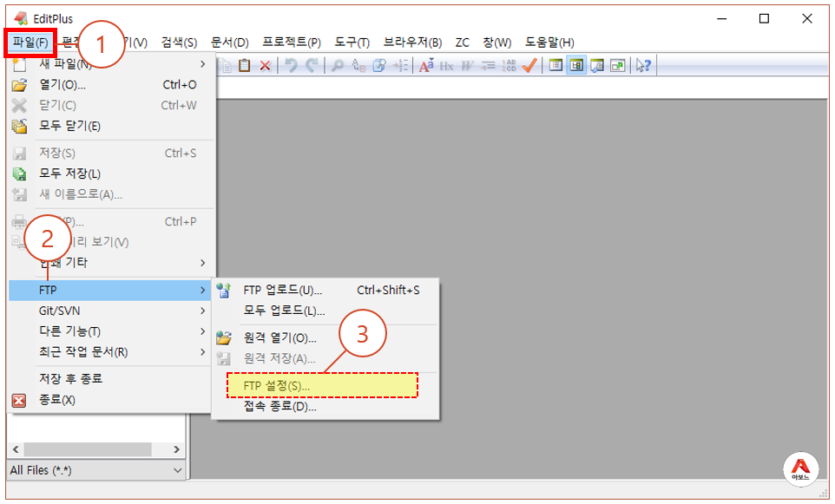Open the 프로젝트(P) menu
Viewport: 835px width, 504px height.
(x=292, y=43)
